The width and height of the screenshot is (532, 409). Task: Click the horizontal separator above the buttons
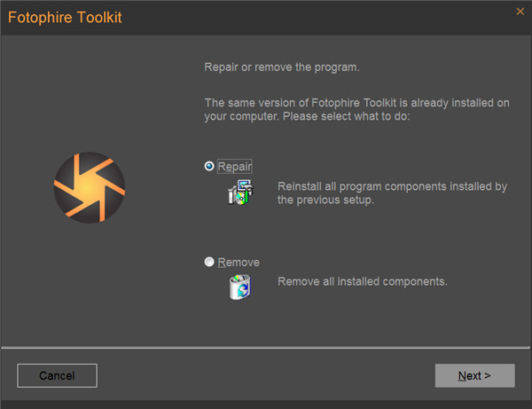(265, 348)
